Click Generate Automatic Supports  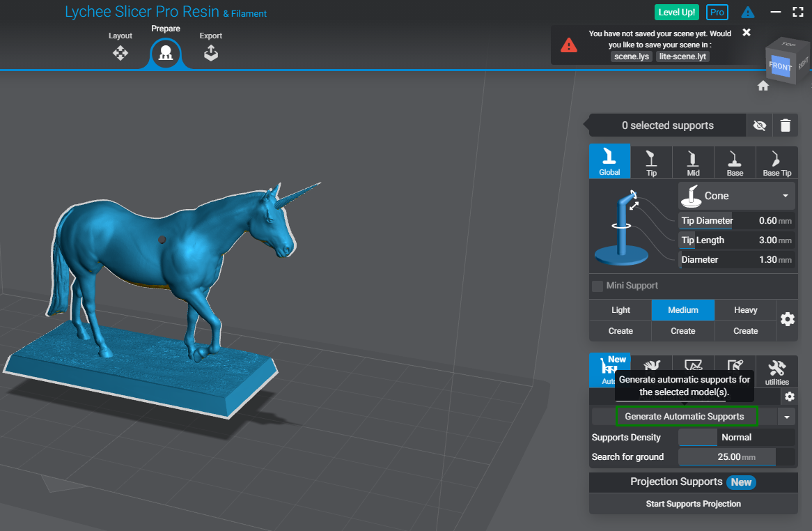[687, 416]
